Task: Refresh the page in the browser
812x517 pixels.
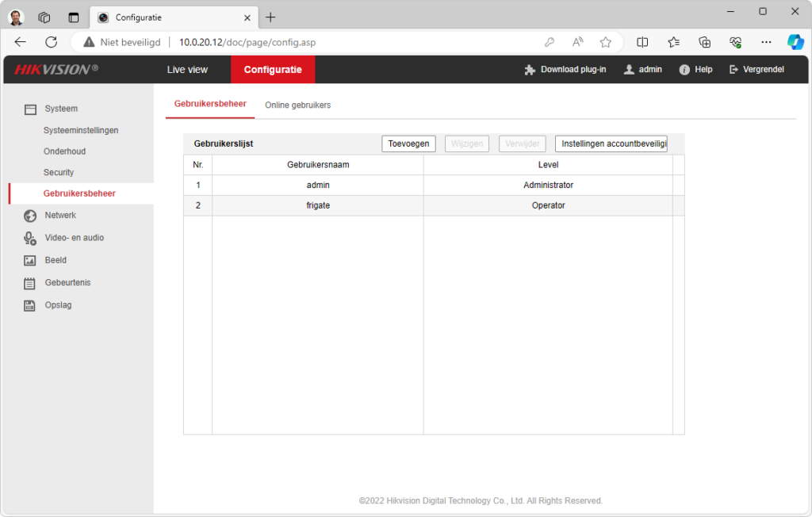Action: point(52,42)
